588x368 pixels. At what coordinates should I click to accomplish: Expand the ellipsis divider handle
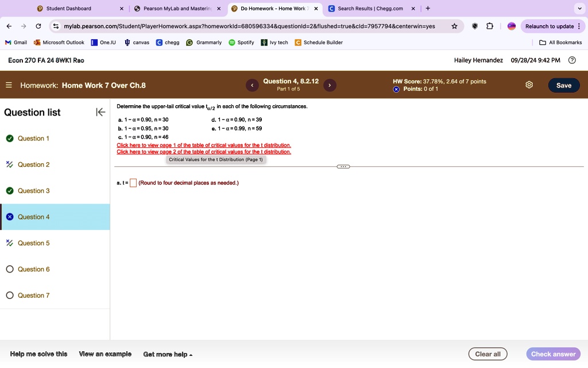343,166
